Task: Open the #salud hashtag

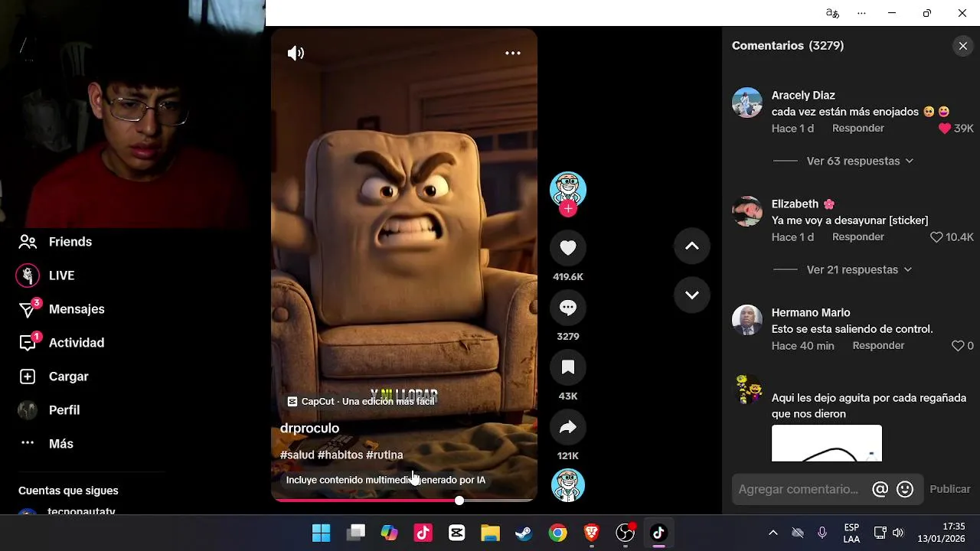Action: (297, 455)
